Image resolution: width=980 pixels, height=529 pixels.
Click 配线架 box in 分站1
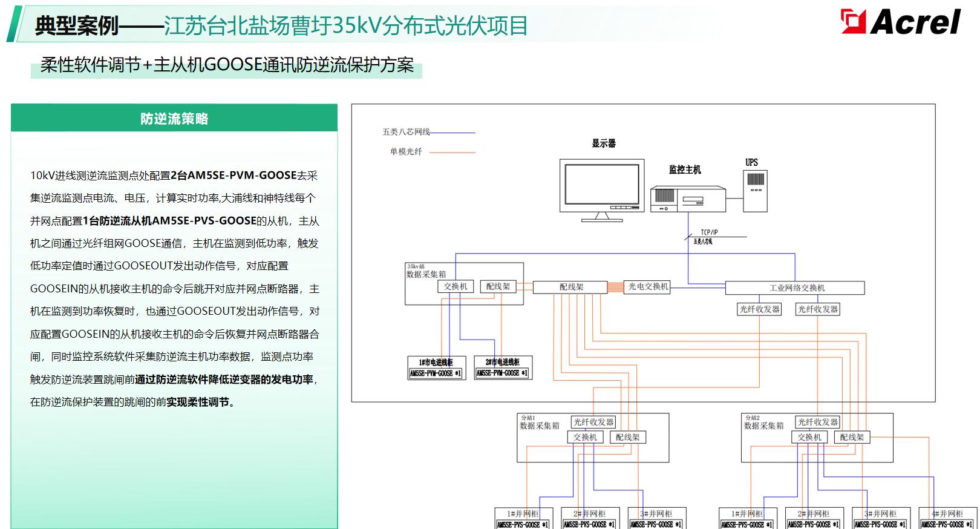[x=628, y=437]
